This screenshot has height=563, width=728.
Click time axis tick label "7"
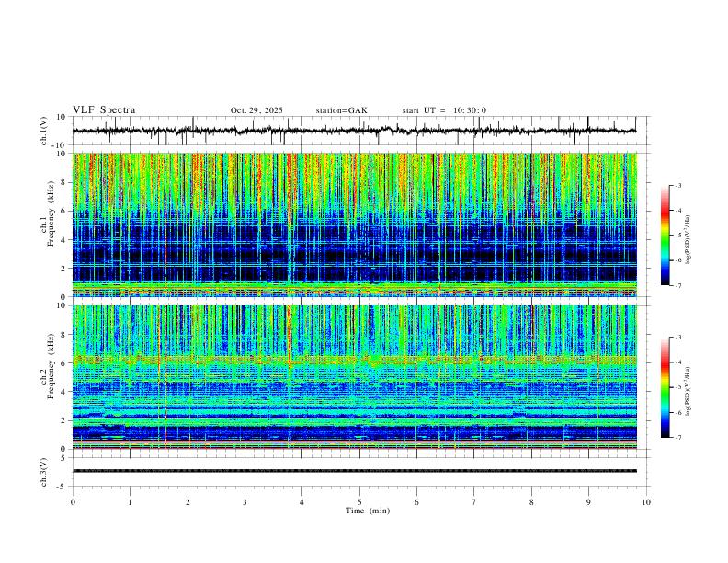(x=474, y=502)
